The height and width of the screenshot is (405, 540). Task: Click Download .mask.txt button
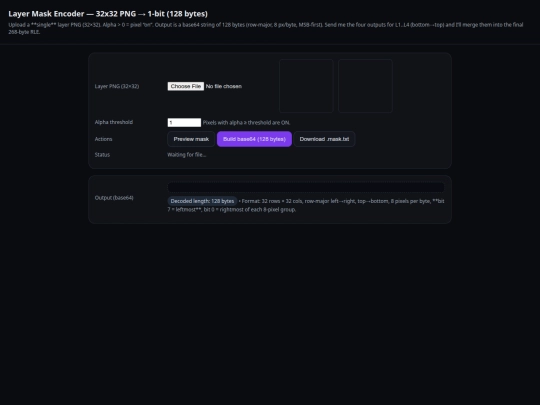coord(324,139)
